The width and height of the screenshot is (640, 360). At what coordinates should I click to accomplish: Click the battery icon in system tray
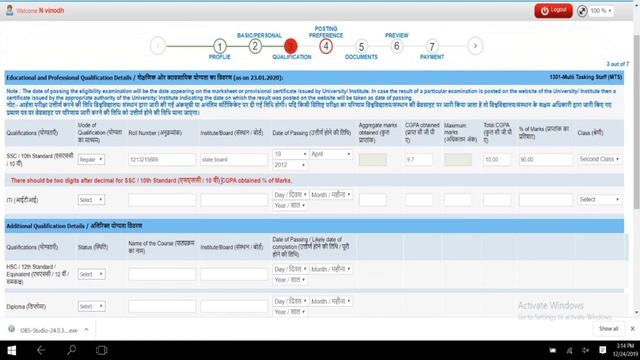[x=552, y=350]
